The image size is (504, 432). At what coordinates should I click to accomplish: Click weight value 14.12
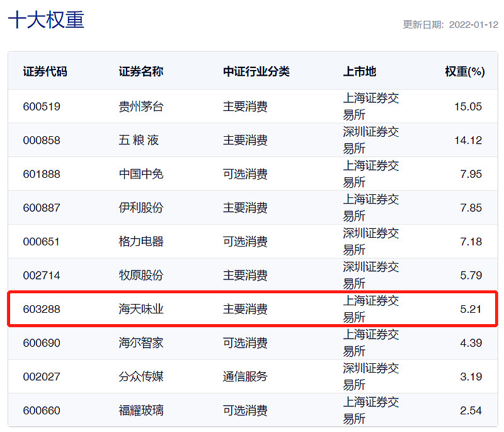pyautogui.click(x=468, y=140)
